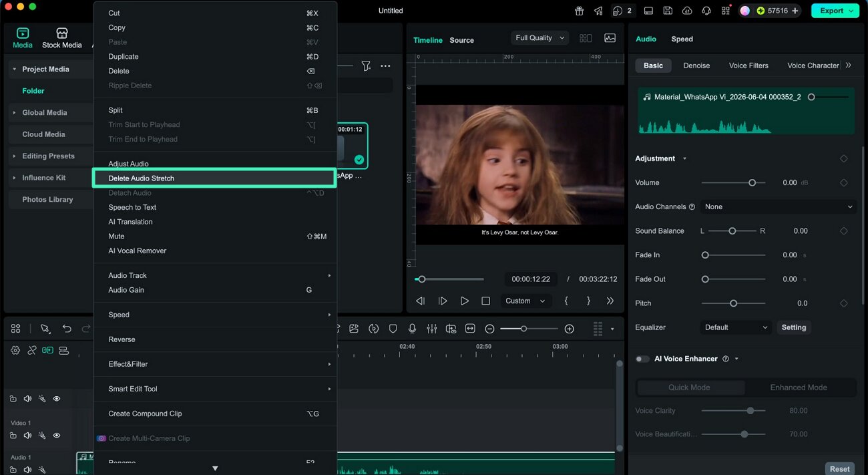This screenshot has height=475, width=868.
Task: Open the timeline track settings gear icon
Action: (x=15, y=350)
